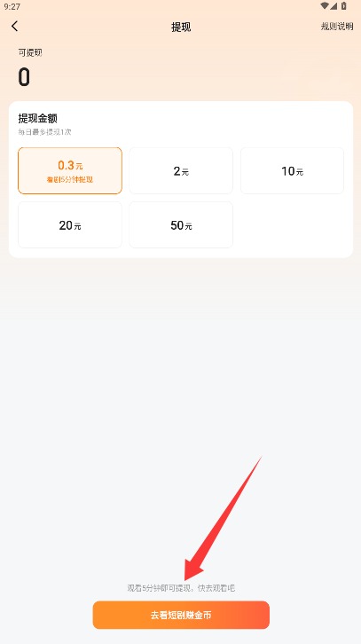Tap 去看短剧赚金币 orange button
Screen dimensions: 361x644
(x=181, y=615)
